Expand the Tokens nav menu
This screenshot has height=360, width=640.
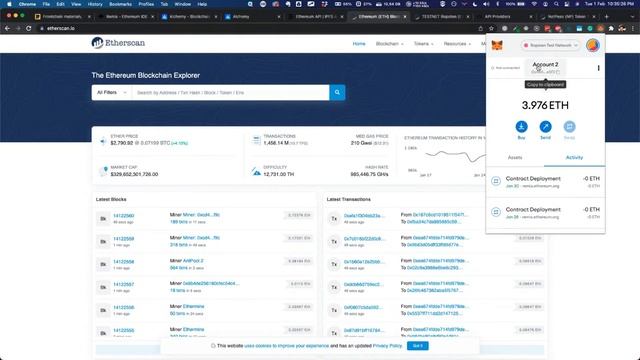tap(424, 44)
